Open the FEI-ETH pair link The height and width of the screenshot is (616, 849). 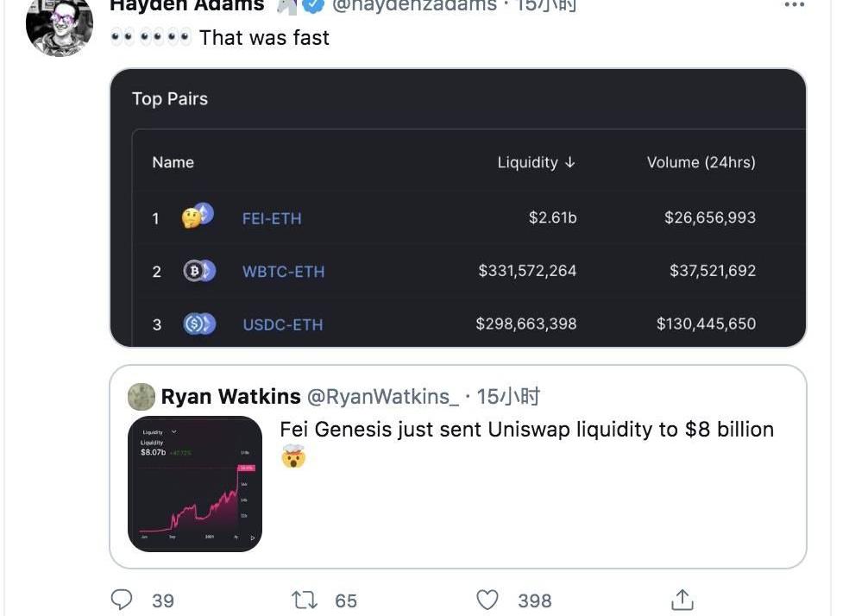coord(272,218)
